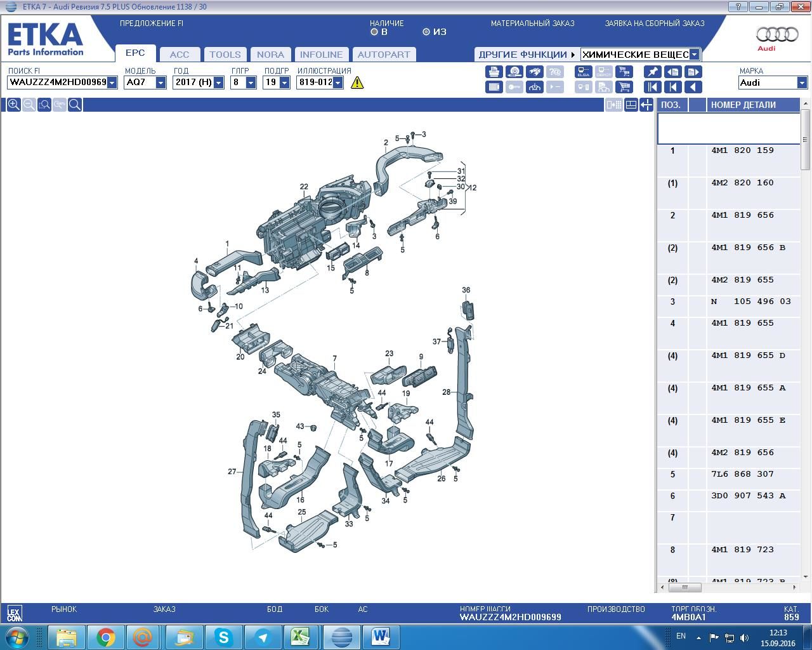Screen dimensions: 812x650
Task: Open the wheel and rim catalog icon
Action: point(514,72)
